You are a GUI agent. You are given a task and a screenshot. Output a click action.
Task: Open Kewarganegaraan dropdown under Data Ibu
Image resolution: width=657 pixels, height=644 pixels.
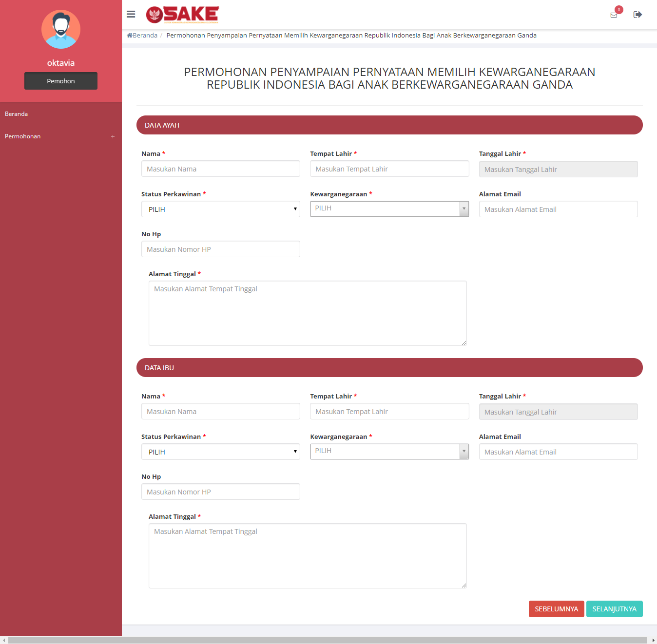[x=389, y=452]
